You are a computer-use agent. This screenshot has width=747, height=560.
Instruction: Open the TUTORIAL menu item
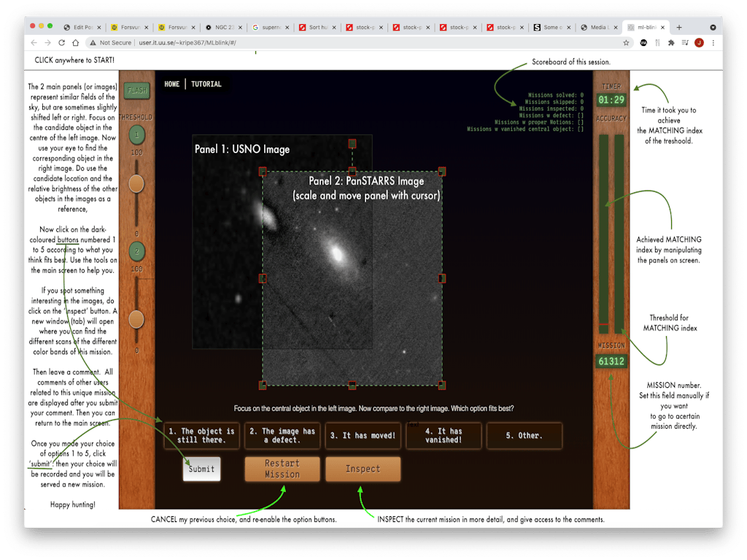[206, 84]
